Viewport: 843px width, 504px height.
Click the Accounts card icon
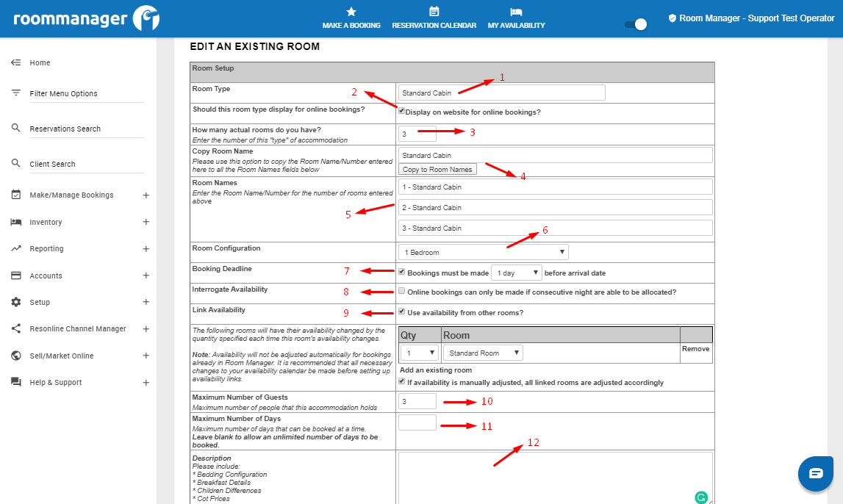16,275
